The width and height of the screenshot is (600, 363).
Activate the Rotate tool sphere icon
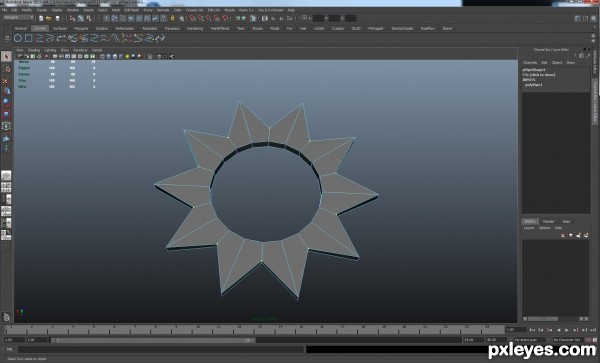click(6, 103)
